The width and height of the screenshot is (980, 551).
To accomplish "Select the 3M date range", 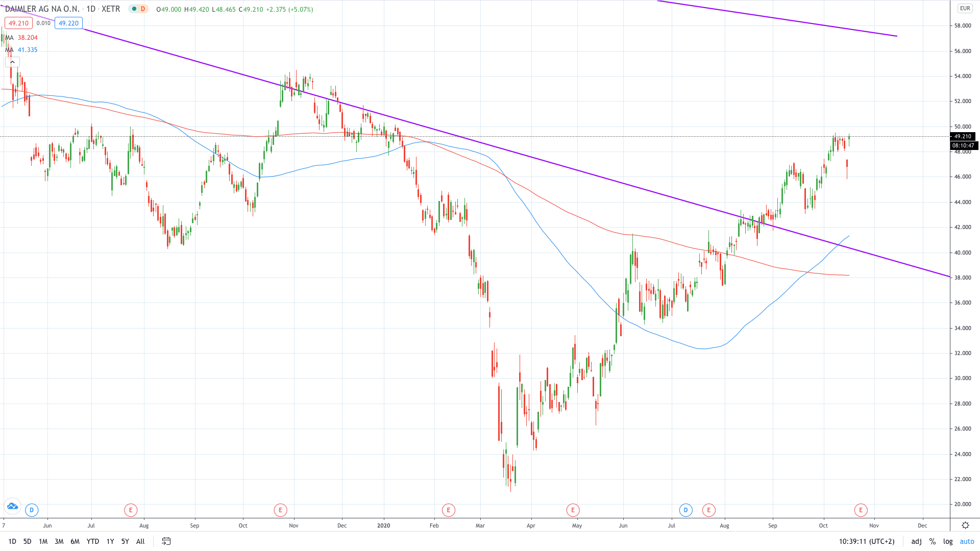I will click(x=59, y=541).
